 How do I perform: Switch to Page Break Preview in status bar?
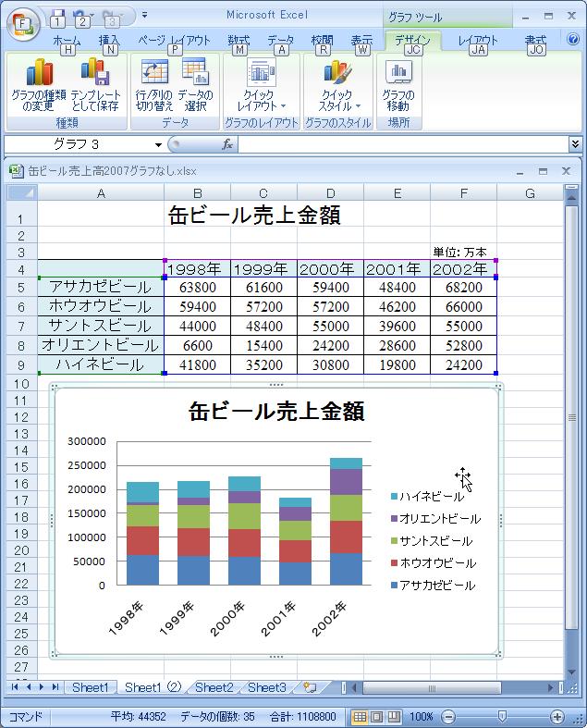(x=394, y=717)
